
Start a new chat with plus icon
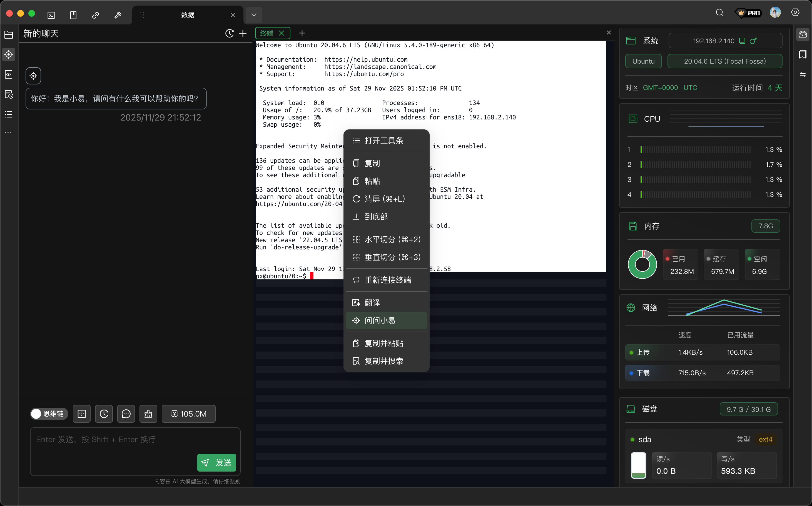tap(243, 34)
